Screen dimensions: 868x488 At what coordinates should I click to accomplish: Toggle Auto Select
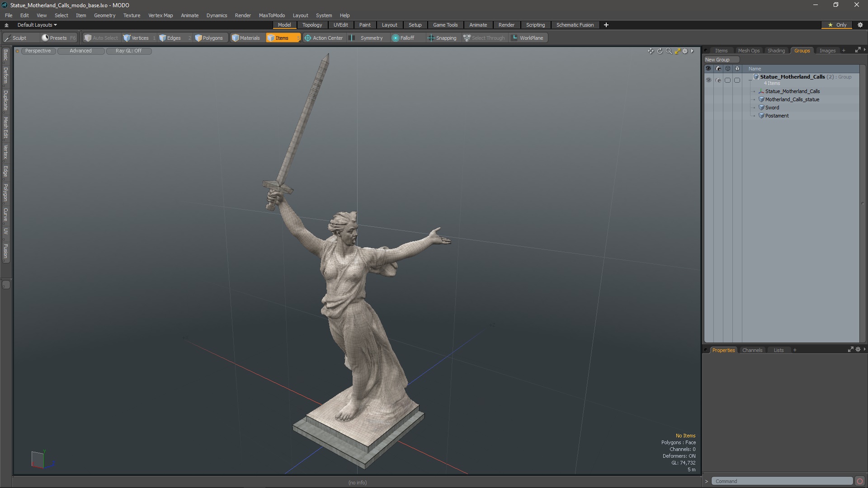tap(101, 38)
